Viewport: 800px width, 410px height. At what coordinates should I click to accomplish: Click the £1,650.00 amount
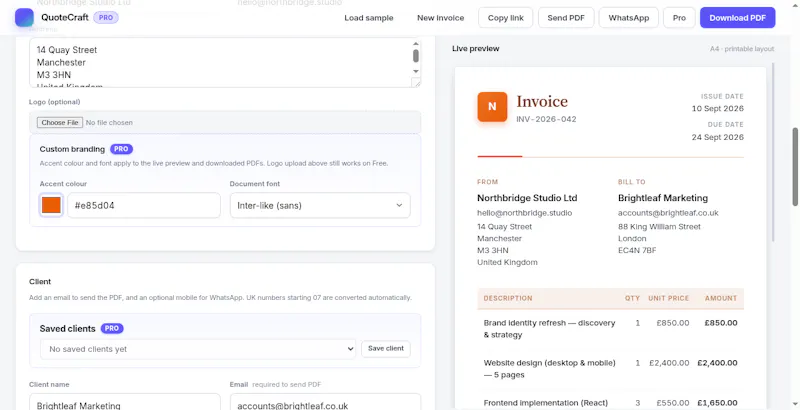(x=718, y=403)
